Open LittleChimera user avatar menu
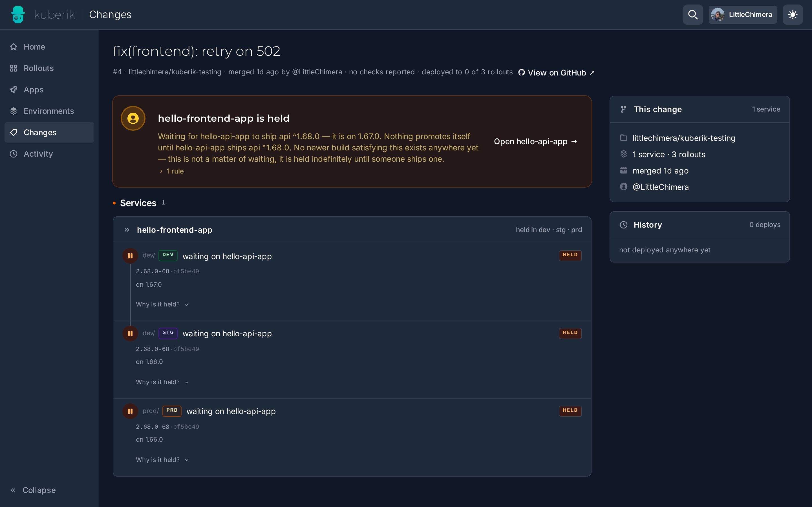 point(743,14)
